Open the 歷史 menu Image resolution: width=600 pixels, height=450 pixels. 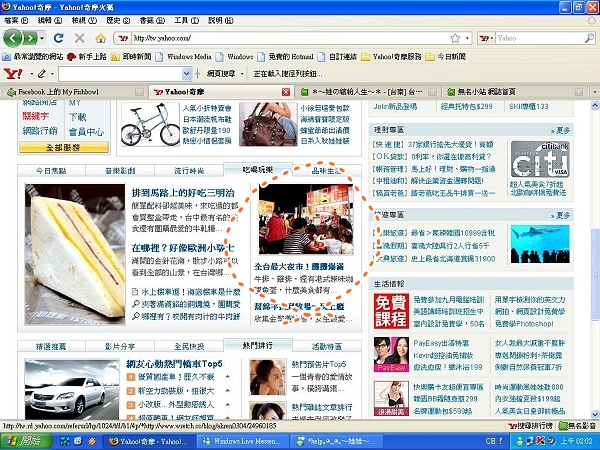tap(118, 20)
